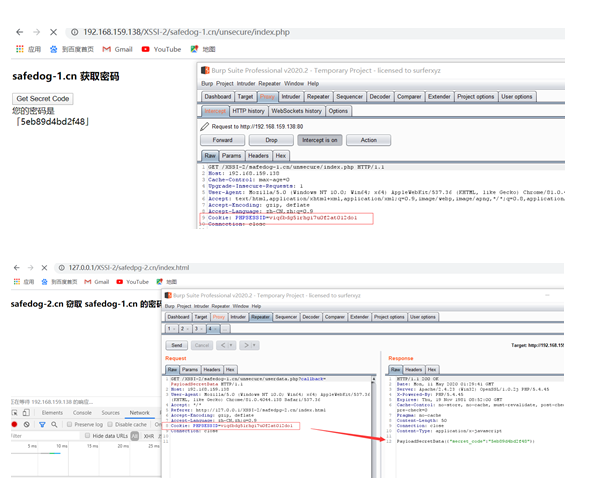The image size is (593, 497).
Task: Open Intruder menu in upper Burp menu bar
Action: (x=246, y=84)
